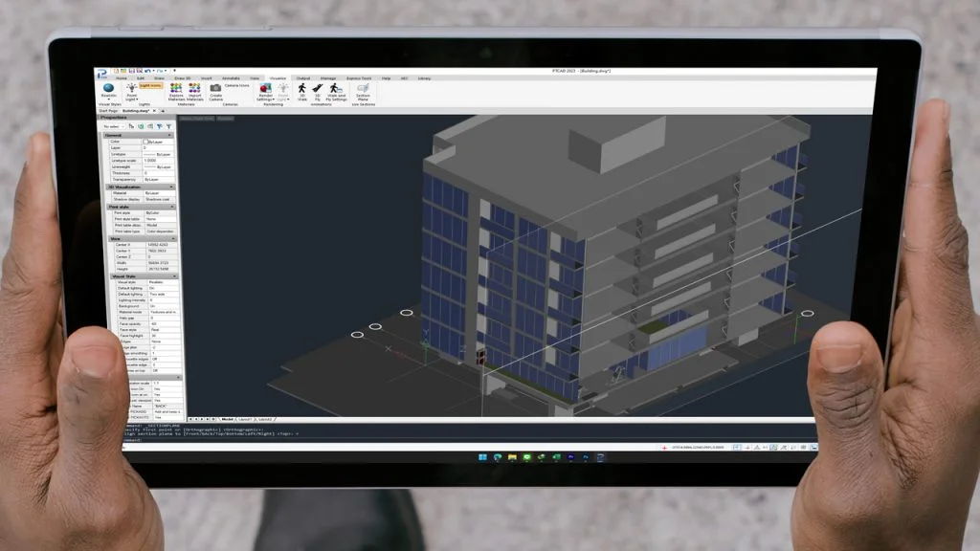Click the Realistic visual style sphere icon
This screenshot has width=980, height=551.
(109, 88)
